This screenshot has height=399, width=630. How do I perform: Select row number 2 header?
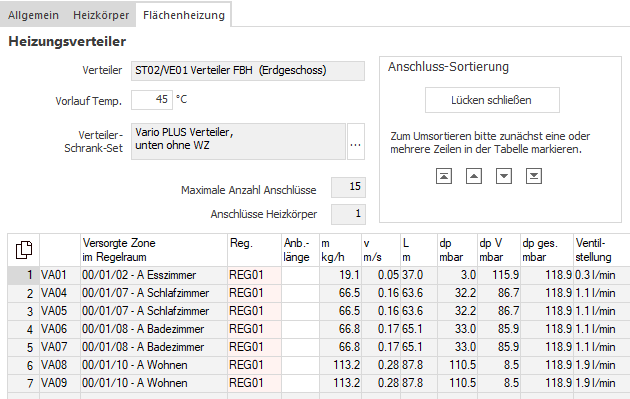tap(23, 293)
